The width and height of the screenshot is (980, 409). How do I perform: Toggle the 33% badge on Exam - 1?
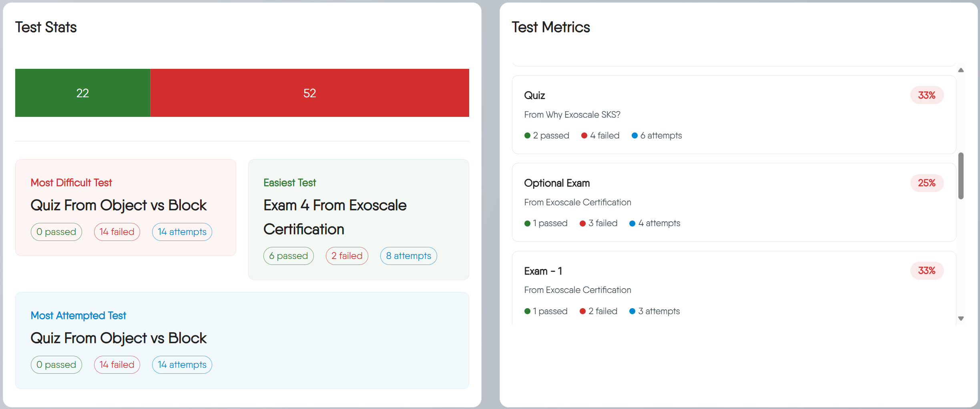(927, 271)
